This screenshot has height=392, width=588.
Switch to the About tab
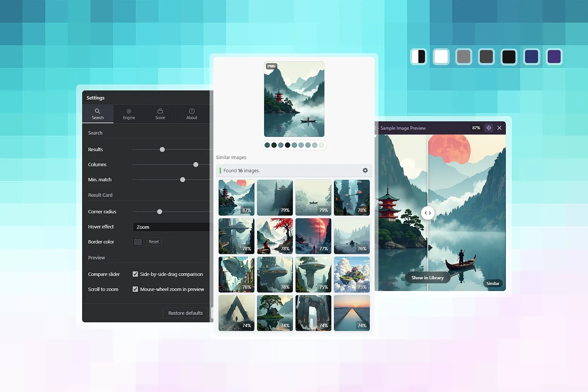pos(191,114)
